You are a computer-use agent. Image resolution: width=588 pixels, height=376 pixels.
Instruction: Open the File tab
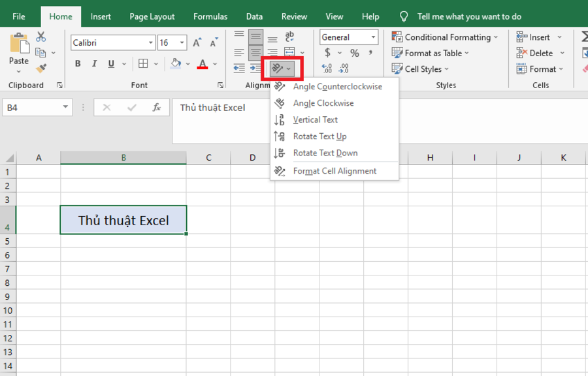click(x=19, y=16)
